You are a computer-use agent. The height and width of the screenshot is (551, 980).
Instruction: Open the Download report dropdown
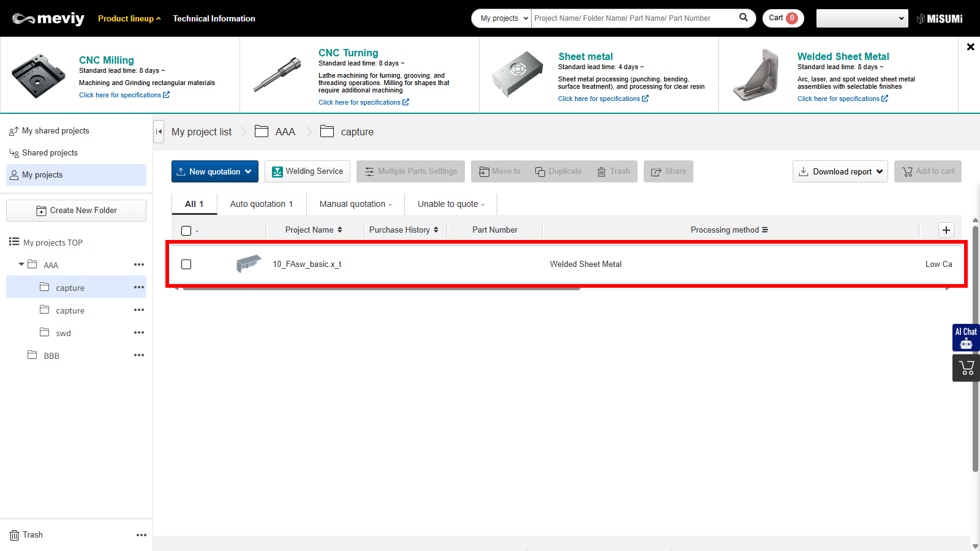coord(840,171)
